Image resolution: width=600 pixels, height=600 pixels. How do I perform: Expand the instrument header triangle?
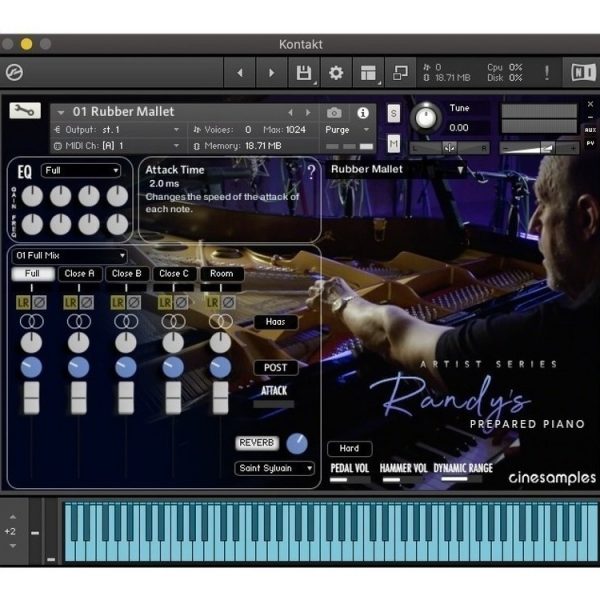pyautogui.click(x=60, y=112)
